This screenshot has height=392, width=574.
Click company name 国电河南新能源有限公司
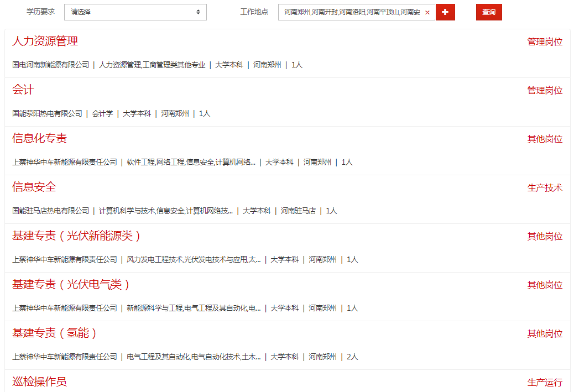coord(50,65)
